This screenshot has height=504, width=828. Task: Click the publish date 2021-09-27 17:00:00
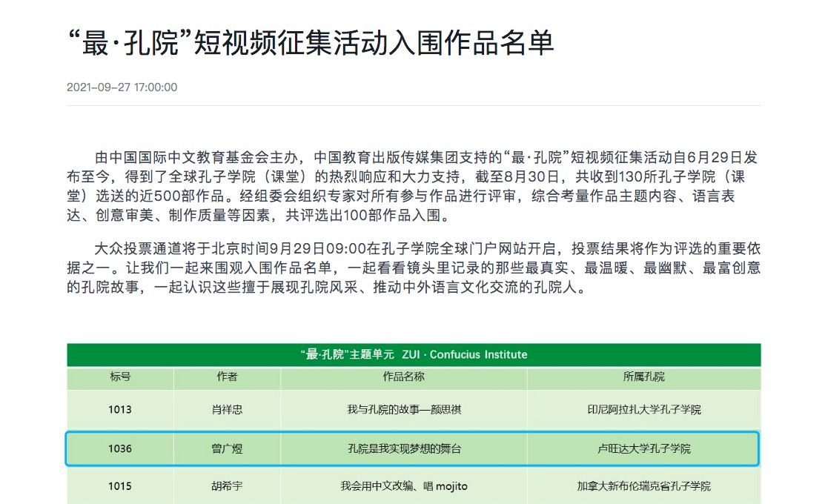click(122, 87)
